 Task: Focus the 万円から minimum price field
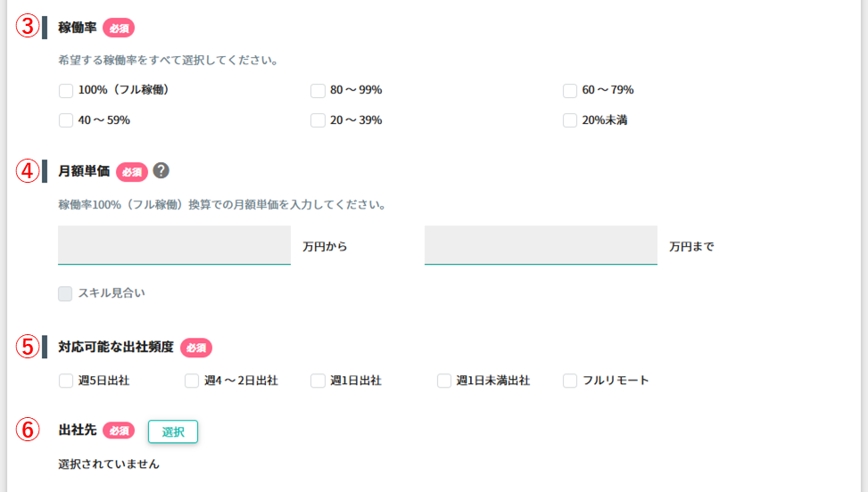[x=174, y=245]
